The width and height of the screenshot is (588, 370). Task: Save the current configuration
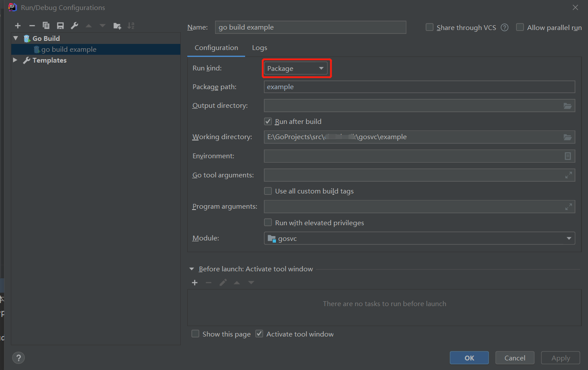pyautogui.click(x=60, y=26)
